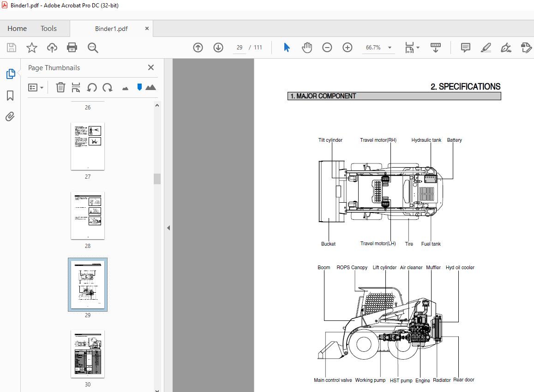The width and height of the screenshot is (534, 392).
Task: Open the Tools tab
Action: [x=48, y=29]
